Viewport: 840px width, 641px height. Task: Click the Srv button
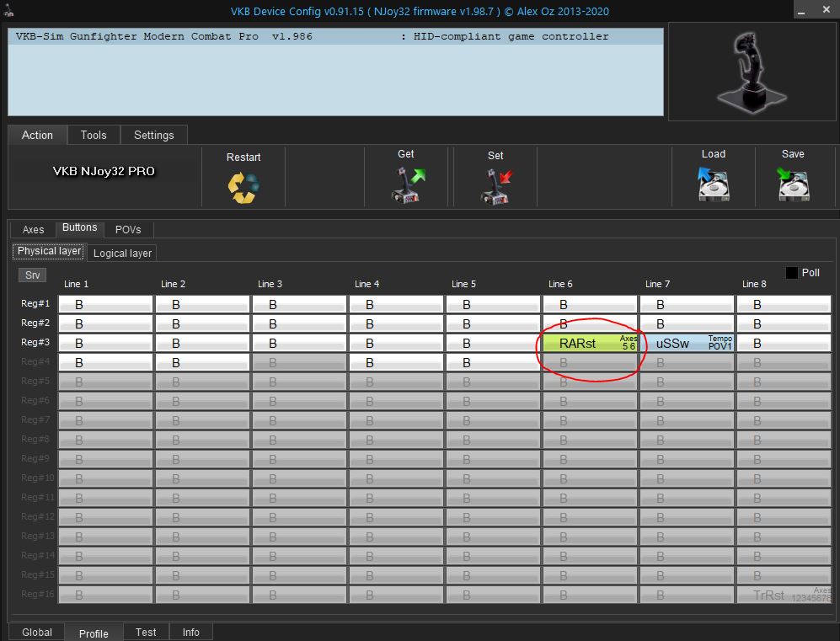(x=33, y=275)
